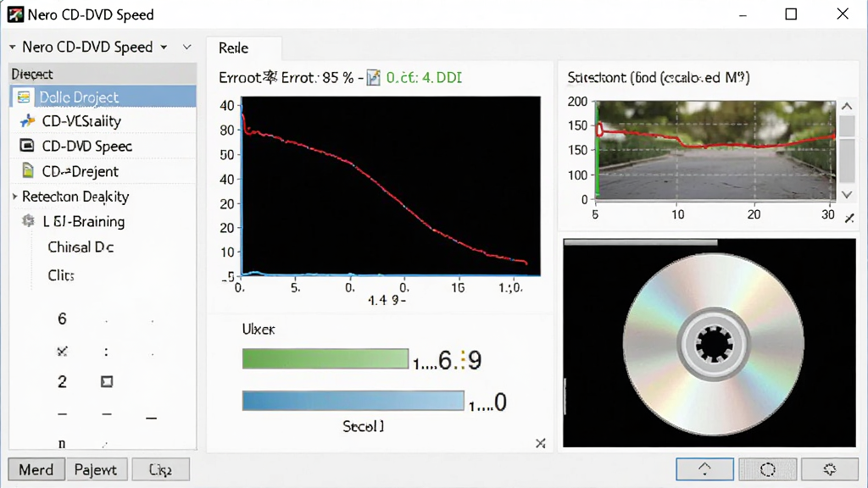The image size is (868, 488).
Task: Expand the Retecktan Deakity tree node
Action: coord(15,197)
